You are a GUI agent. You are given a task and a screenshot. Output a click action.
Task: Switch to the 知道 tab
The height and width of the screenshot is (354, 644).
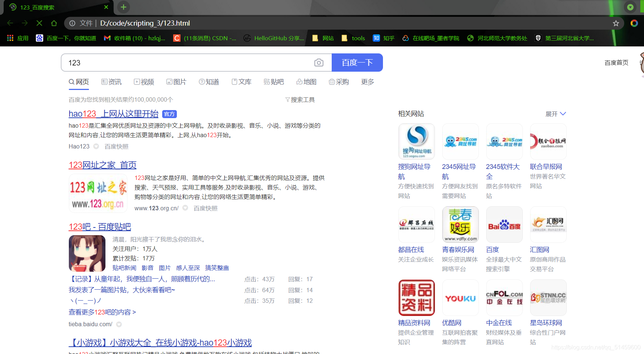(209, 82)
